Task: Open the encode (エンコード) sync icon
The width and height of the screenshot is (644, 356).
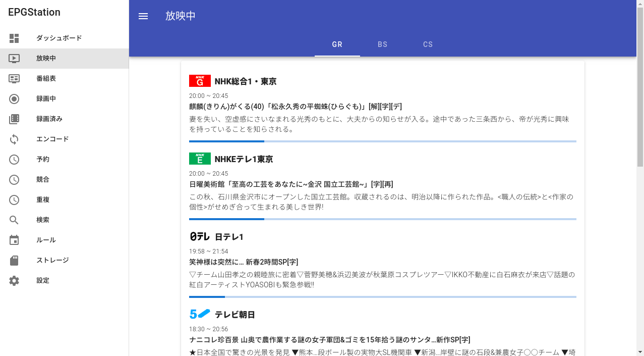Action: [x=14, y=139]
